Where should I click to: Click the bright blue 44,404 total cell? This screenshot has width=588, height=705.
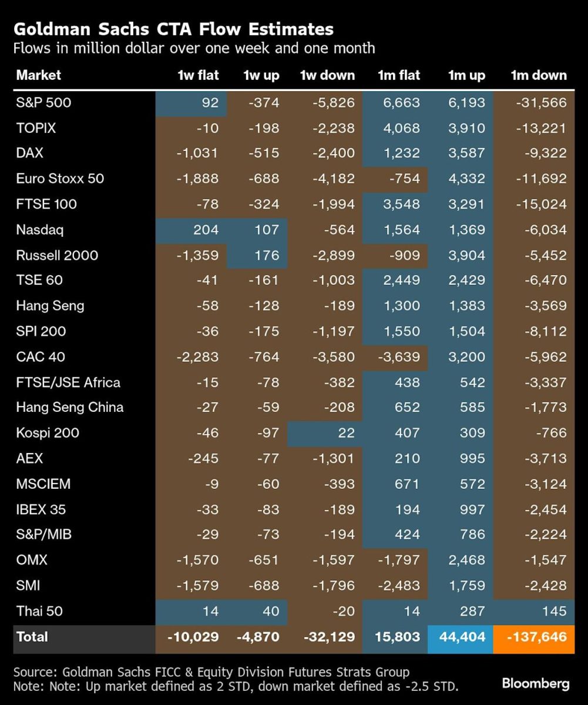(x=461, y=637)
